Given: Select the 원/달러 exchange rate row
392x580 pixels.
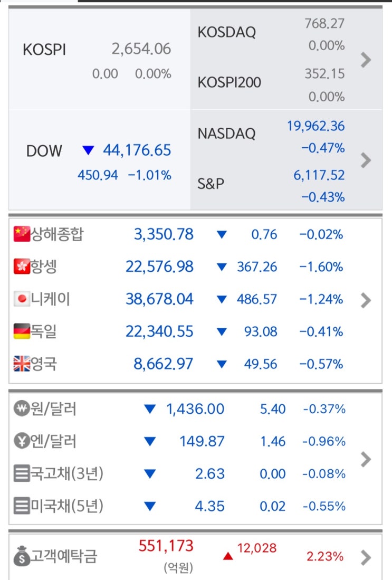Looking at the screenshot, I should [179, 409].
